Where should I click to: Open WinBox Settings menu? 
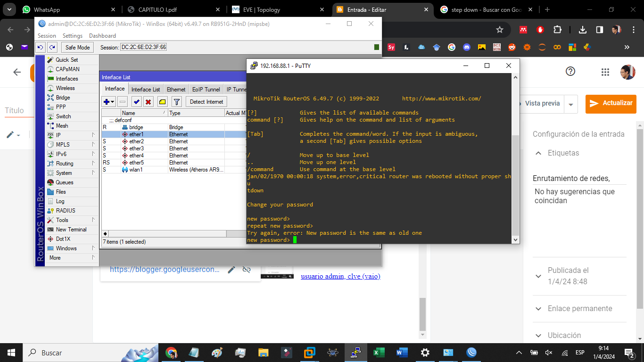click(x=73, y=36)
